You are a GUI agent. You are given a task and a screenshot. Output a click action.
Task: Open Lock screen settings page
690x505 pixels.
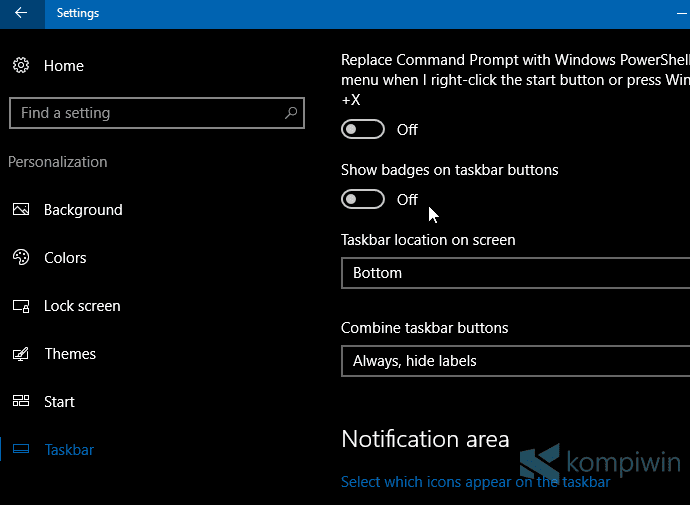point(82,306)
